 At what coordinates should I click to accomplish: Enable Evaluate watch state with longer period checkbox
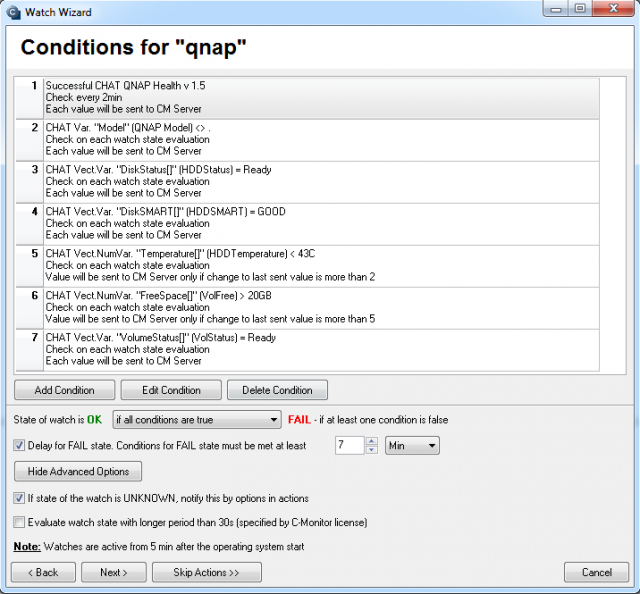(19, 522)
